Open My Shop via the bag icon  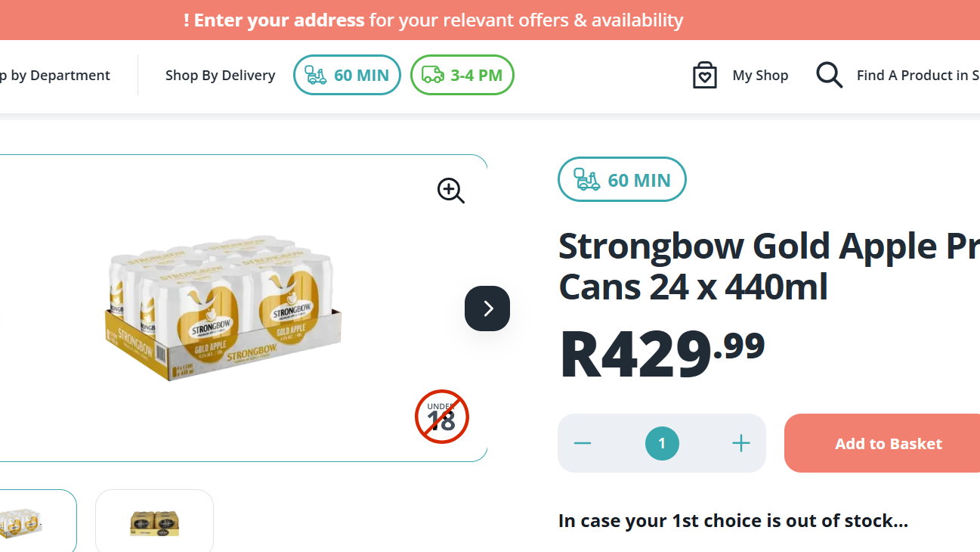tap(704, 75)
